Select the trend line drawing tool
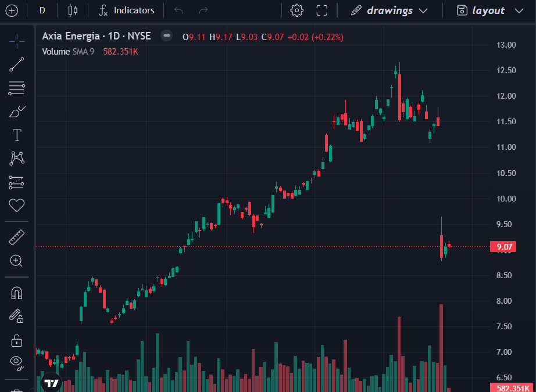 (x=17, y=64)
